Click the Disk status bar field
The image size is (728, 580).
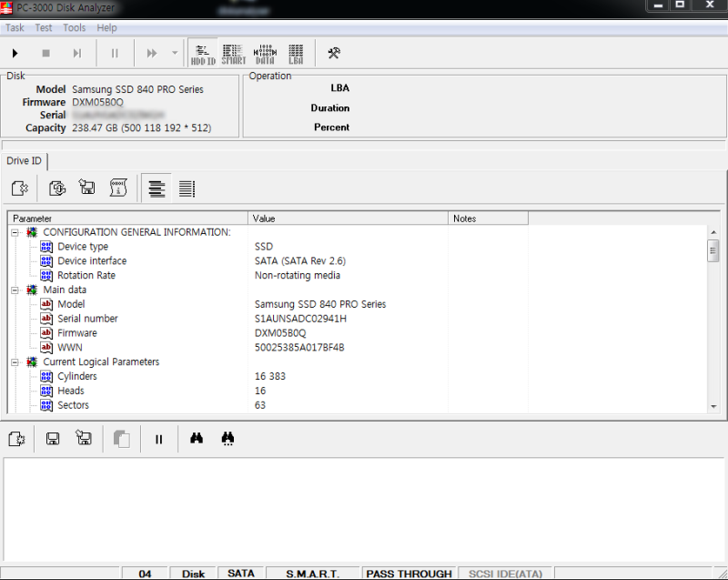tap(193, 574)
